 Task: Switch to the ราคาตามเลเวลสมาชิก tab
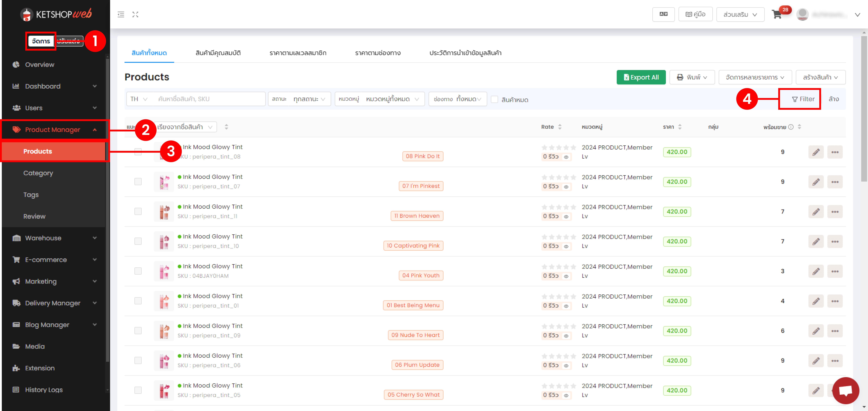pyautogui.click(x=298, y=53)
